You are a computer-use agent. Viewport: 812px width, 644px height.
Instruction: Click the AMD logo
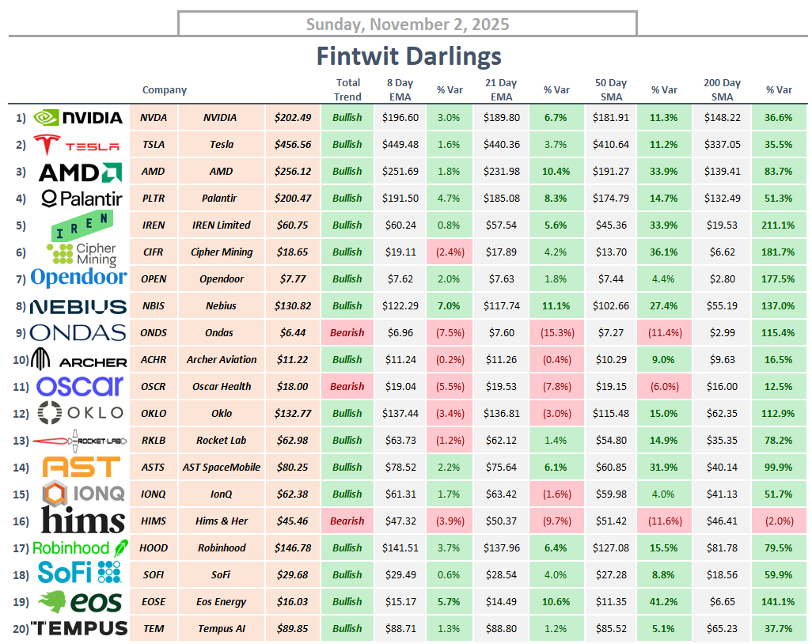coord(80,172)
